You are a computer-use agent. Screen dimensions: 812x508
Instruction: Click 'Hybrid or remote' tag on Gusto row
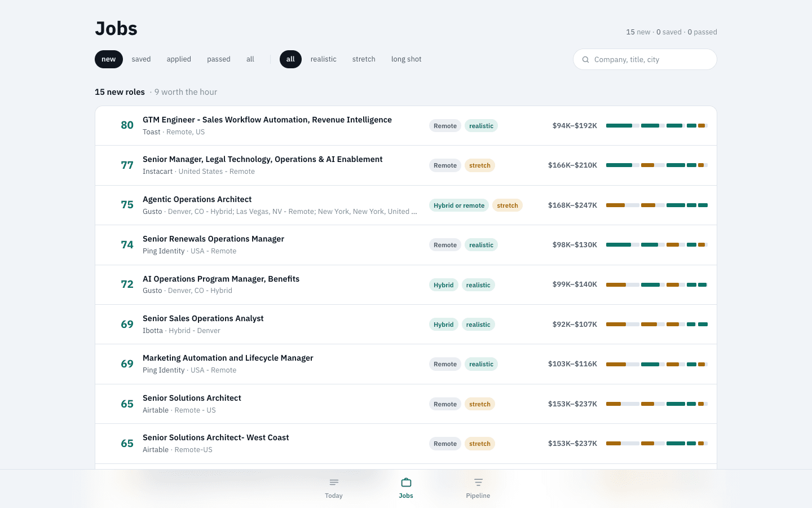point(459,205)
